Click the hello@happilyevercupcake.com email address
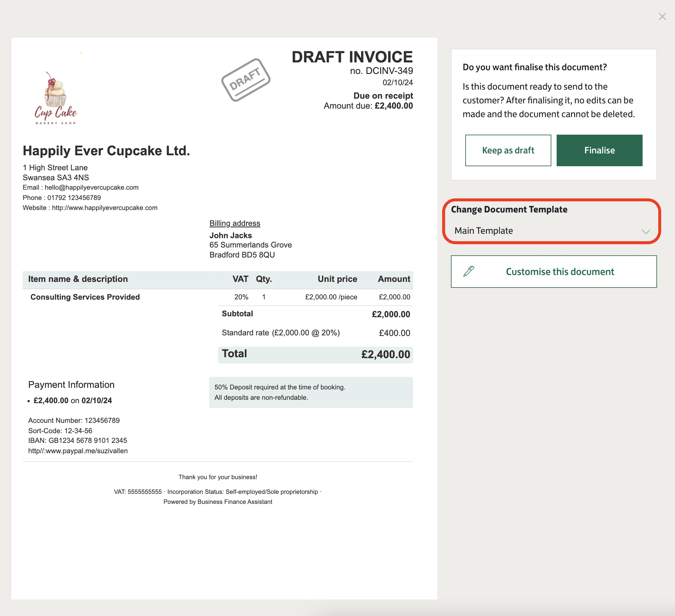675x616 pixels. 91,188
